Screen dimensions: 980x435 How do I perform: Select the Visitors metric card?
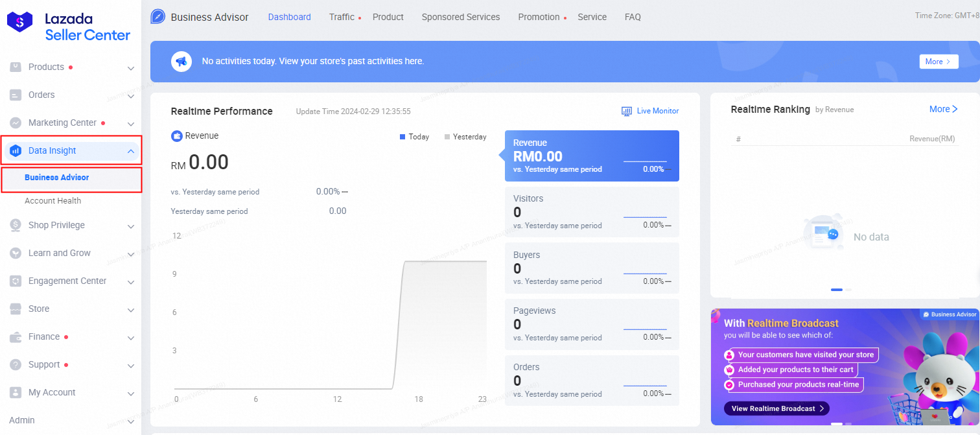pos(591,211)
